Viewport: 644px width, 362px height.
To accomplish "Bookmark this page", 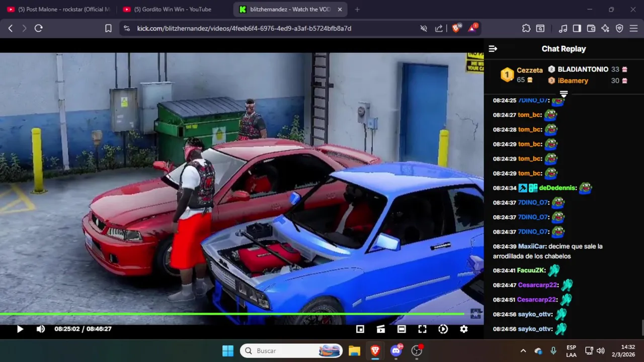I will [108, 28].
